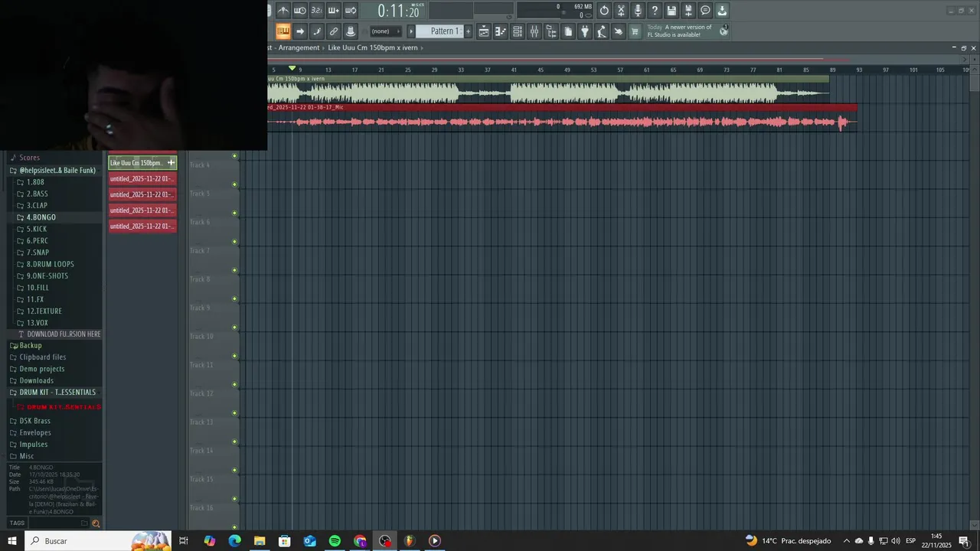Toggle the metronome icon
This screenshot has width=980, height=551.
(283, 11)
